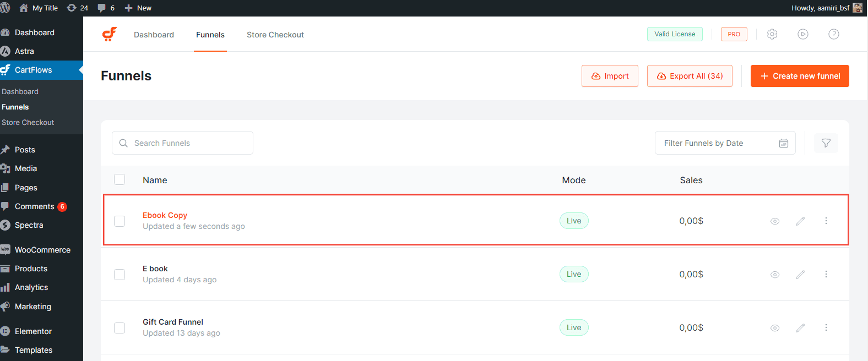Open CartFlows settings gear icon
The image size is (868, 361).
tap(772, 34)
